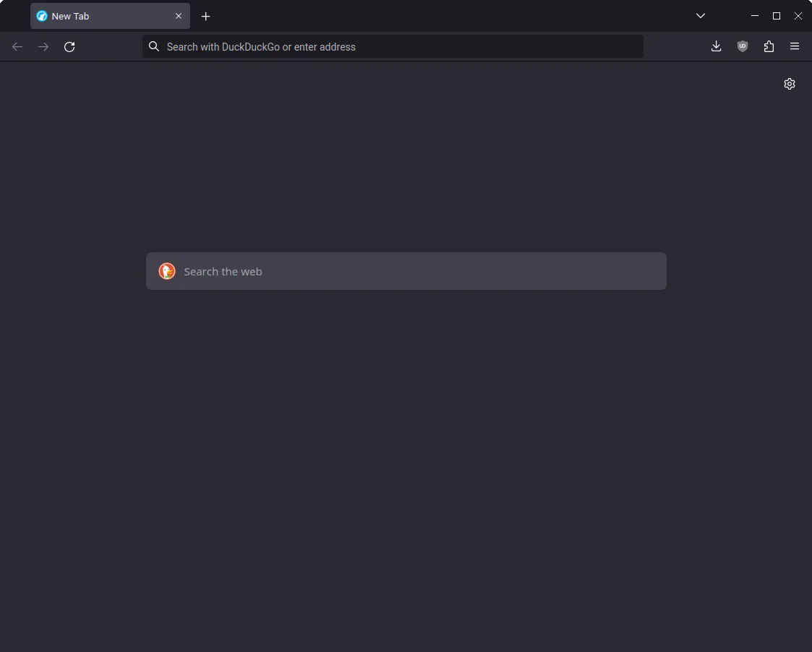Click inside the empty address bar text area
This screenshot has width=812, height=652.
pos(393,46)
